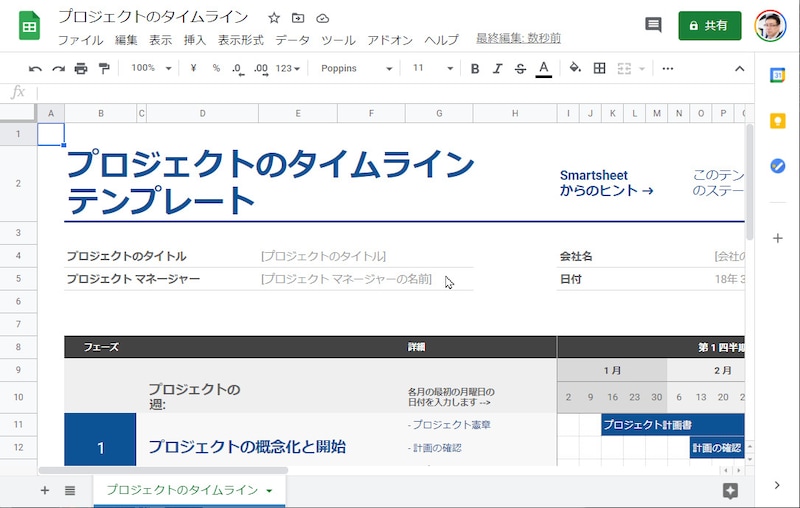Follow the Smartsheet からのヒント link
This screenshot has width=800, height=508.
(606, 183)
